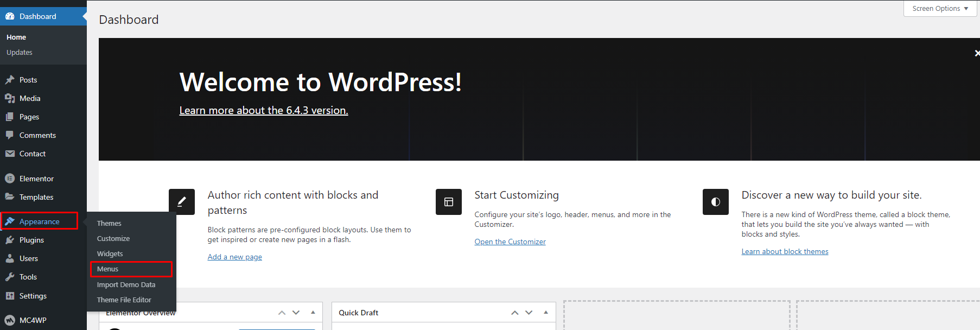Collapse the Elementor Overview panel
The image size is (980, 330).
click(x=313, y=313)
